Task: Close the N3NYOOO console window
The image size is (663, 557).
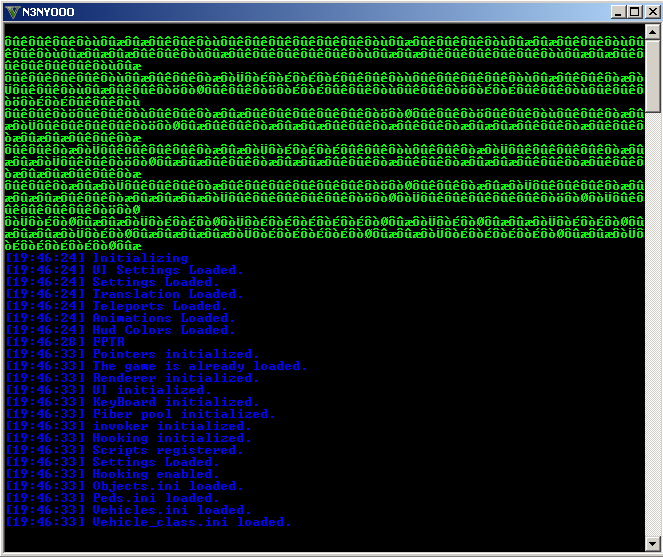Action: (x=652, y=12)
